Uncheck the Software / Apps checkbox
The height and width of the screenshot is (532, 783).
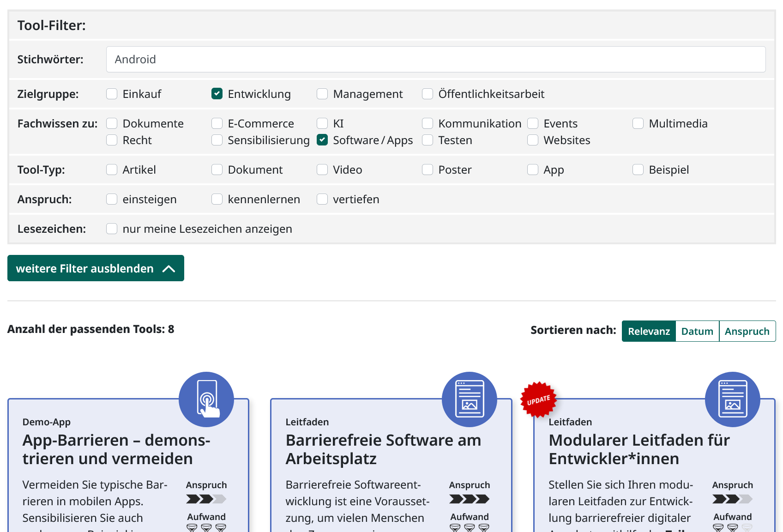pos(322,140)
